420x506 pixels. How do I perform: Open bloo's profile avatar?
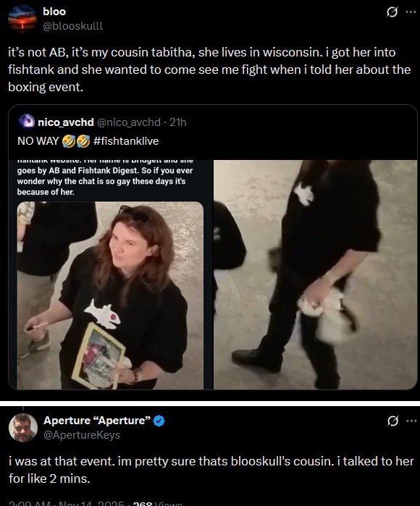[22, 19]
